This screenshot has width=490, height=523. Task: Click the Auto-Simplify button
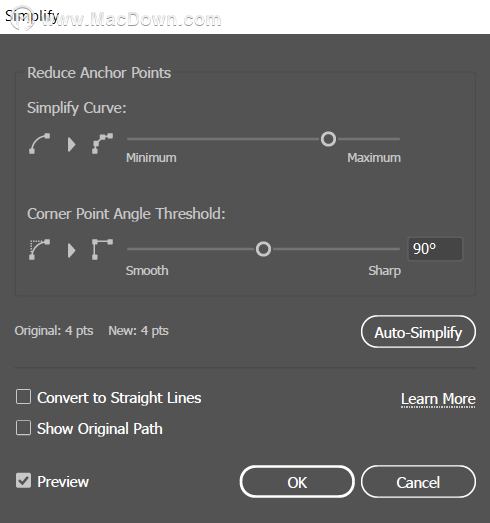click(x=418, y=332)
